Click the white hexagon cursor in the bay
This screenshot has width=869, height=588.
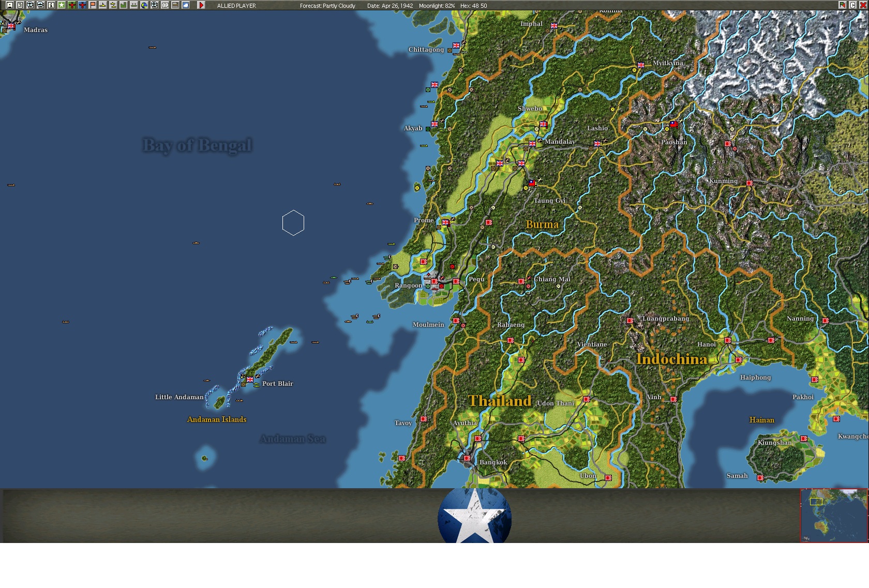(293, 223)
